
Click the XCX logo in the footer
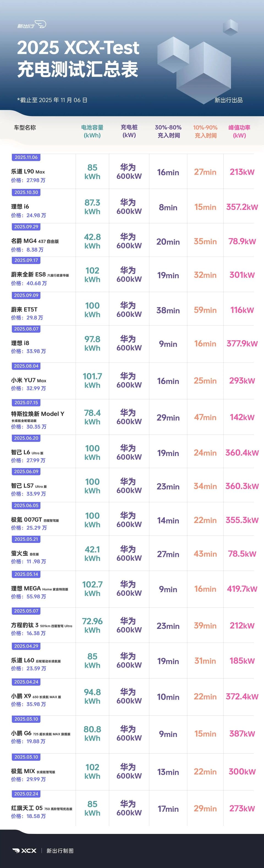pyautogui.click(x=24, y=850)
